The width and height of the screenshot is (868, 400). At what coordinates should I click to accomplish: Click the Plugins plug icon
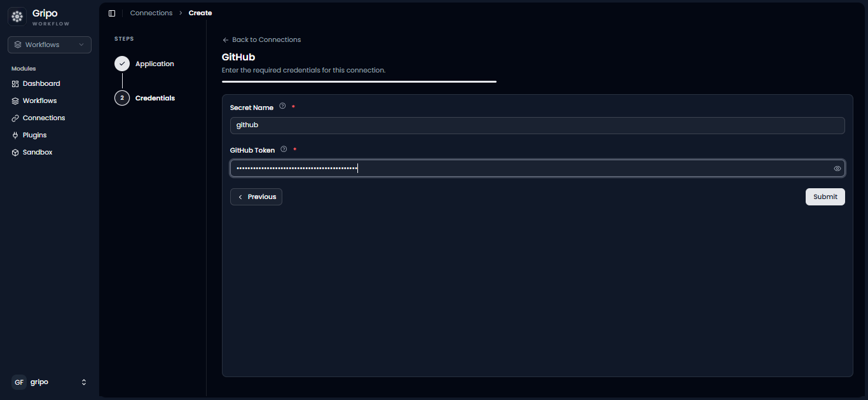[x=15, y=135]
